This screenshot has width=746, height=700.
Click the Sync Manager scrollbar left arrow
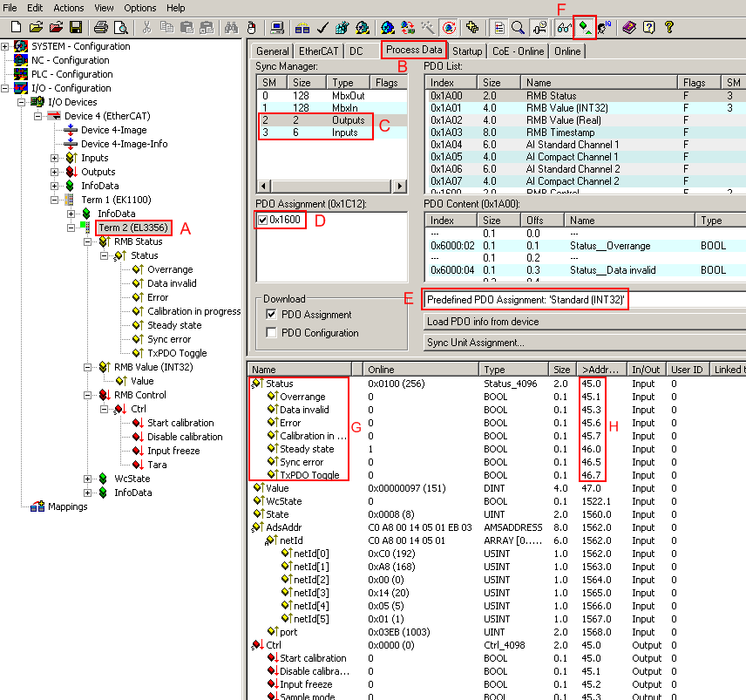point(263,186)
